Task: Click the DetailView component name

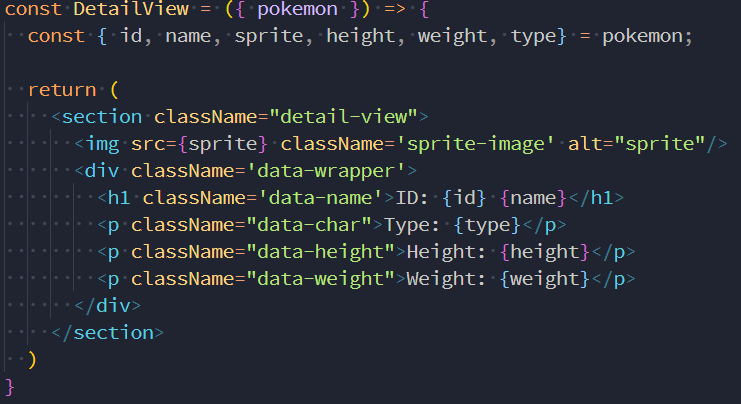Action: 131,9
